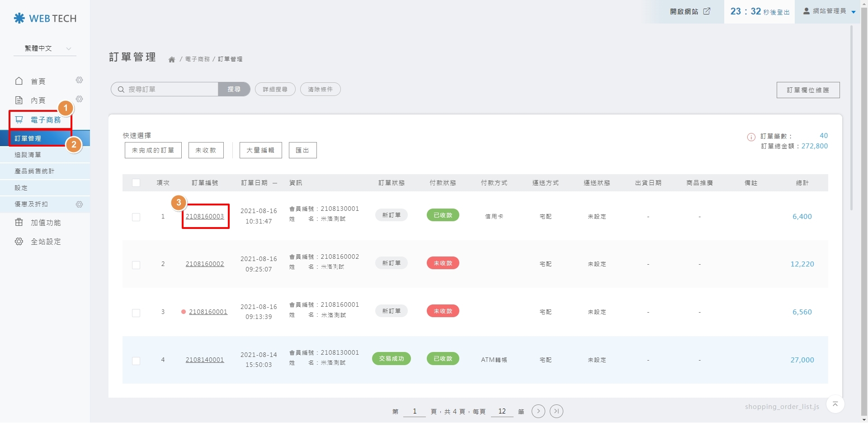868x423 pixels.
Task: Open 追蹤清單 in sidebar
Action: pos(28,155)
